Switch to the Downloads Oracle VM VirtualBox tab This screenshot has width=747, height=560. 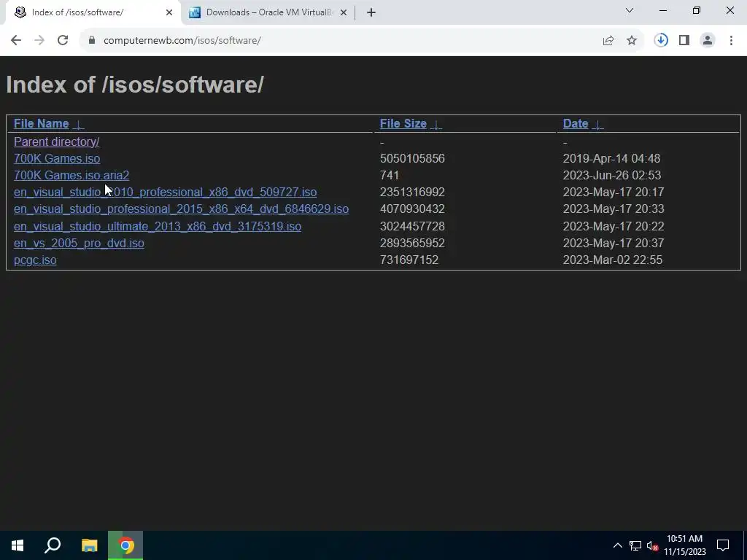coord(269,13)
